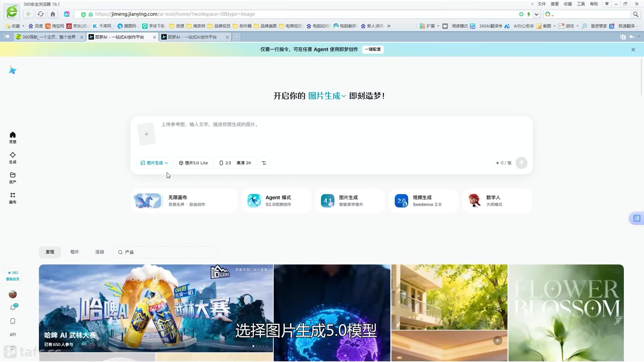Open the 淘宝网 bookmark

point(55,26)
